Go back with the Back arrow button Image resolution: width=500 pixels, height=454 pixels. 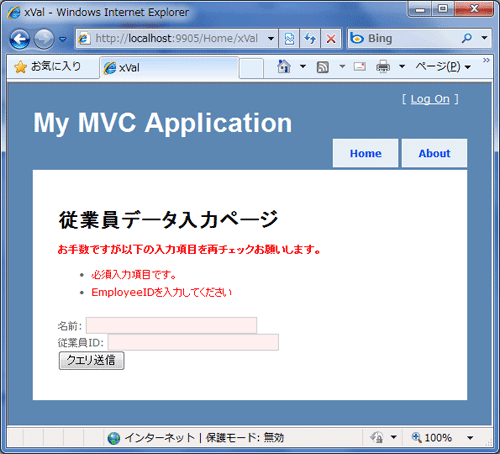point(20,39)
